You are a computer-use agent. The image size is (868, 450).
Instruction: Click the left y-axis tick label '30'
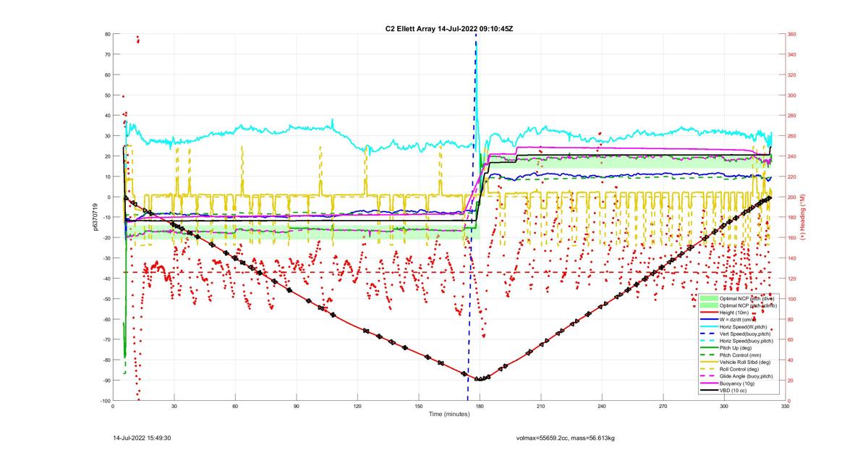pyautogui.click(x=107, y=136)
